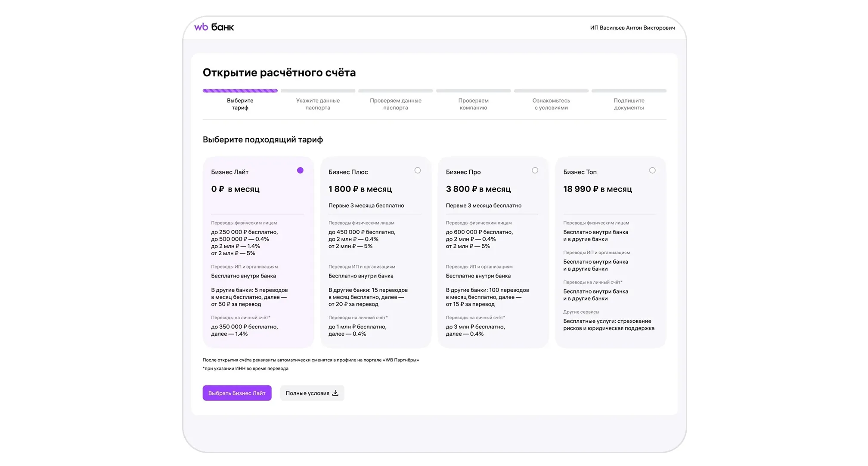This screenshot has width=868, height=466.
Task: Select the Бизнес Плюс radio button
Action: click(x=418, y=170)
